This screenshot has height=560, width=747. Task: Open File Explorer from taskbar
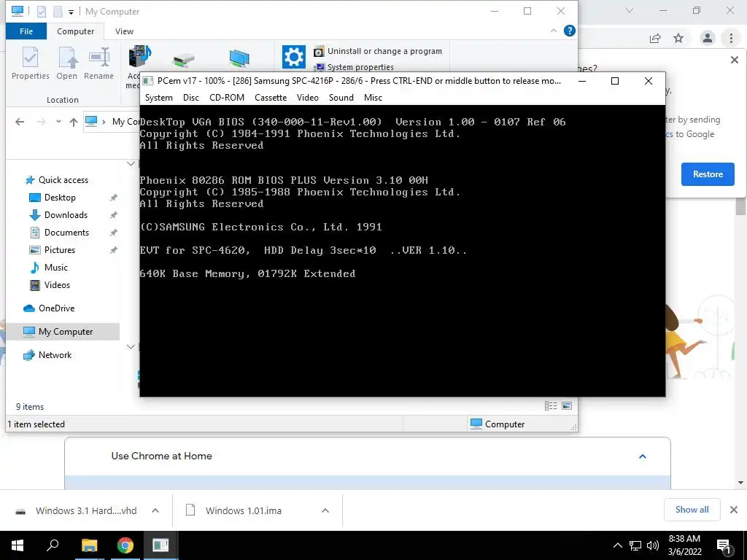(x=89, y=545)
